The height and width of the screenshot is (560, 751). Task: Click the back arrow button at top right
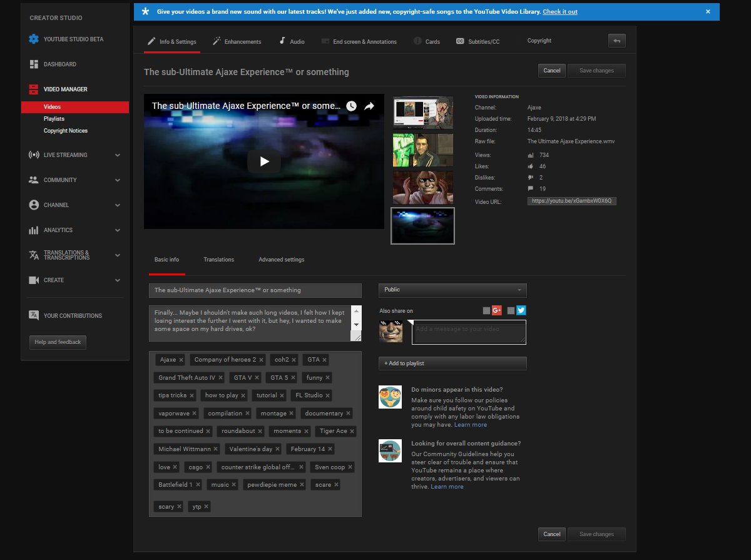[x=616, y=41]
